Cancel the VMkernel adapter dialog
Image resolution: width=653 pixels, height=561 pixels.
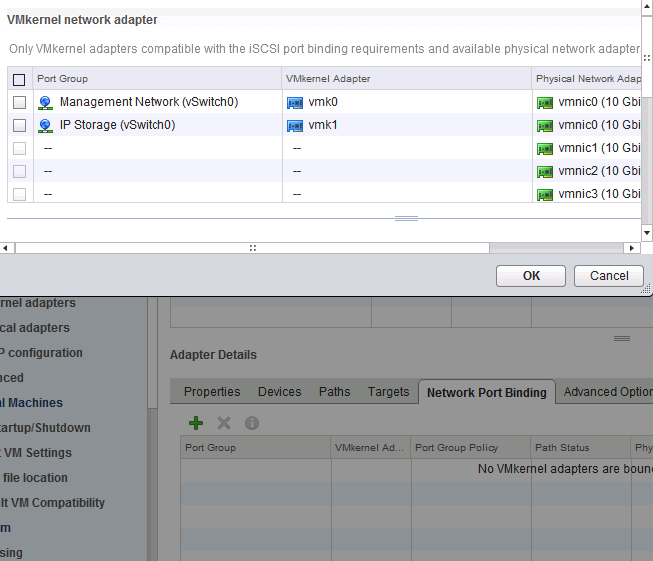tap(609, 276)
